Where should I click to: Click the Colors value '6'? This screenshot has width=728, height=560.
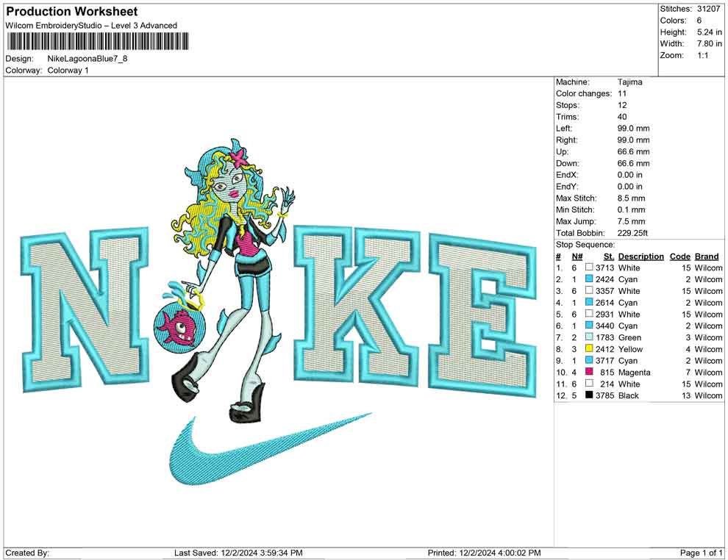click(699, 21)
